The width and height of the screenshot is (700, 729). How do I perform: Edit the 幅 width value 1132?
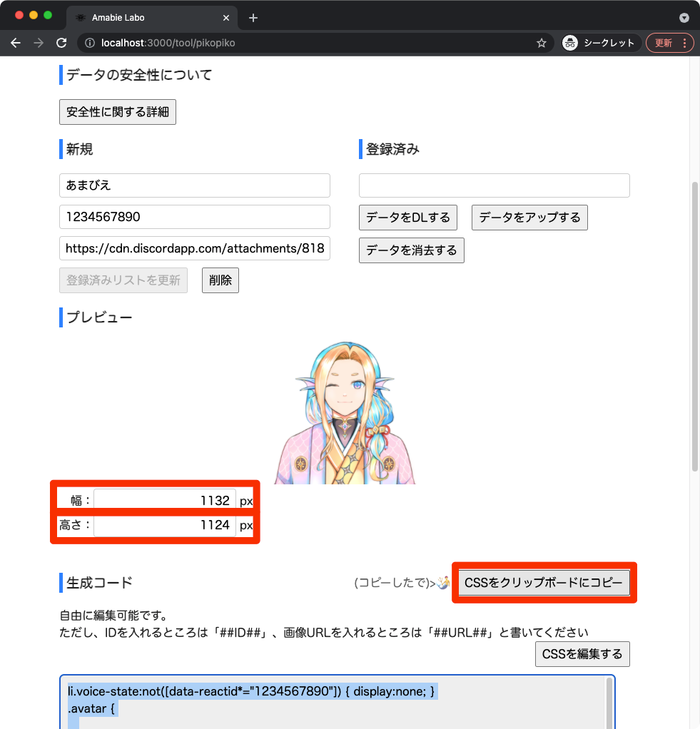click(x=165, y=501)
